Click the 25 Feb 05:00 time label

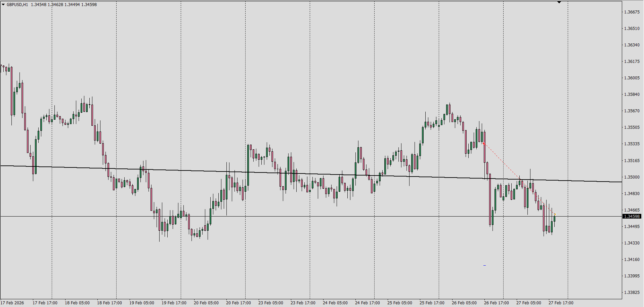click(400, 303)
